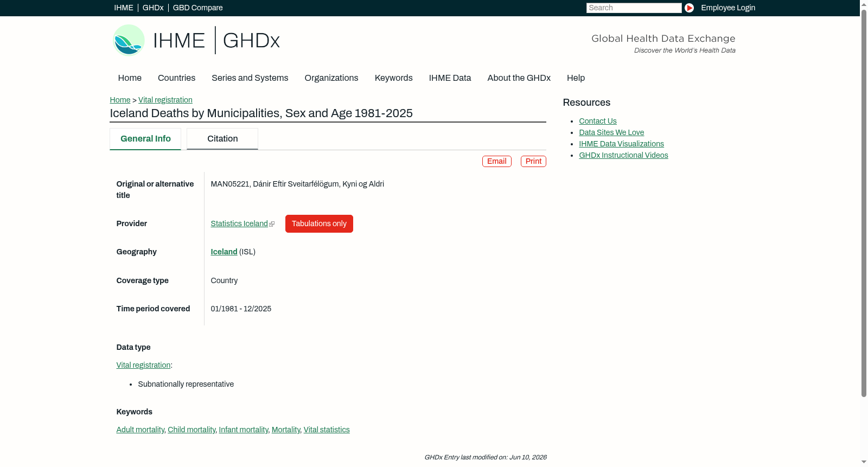Open the Adult mortality keyword
This screenshot has height=467, width=868.
(140, 430)
